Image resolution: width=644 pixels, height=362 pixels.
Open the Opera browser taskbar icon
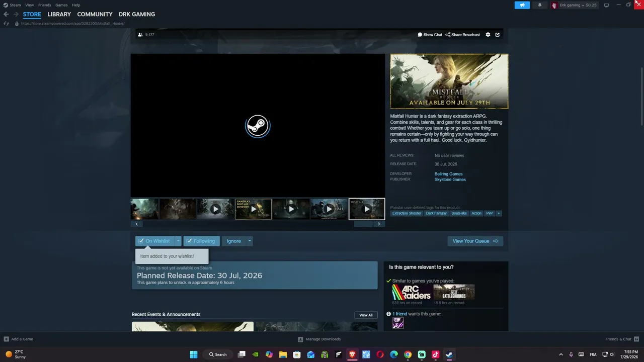tap(380, 354)
